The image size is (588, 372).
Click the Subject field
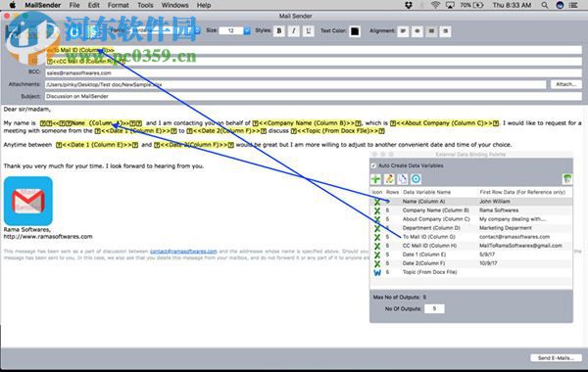[x=314, y=96]
